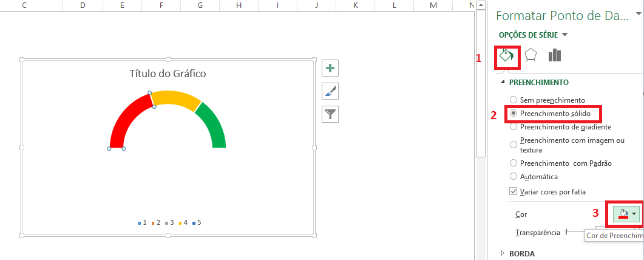The width and height of the screenshot is (644, 260).
Task: Select the 'Sem preenchimento' radio option
Action: (x=514, y=100)
